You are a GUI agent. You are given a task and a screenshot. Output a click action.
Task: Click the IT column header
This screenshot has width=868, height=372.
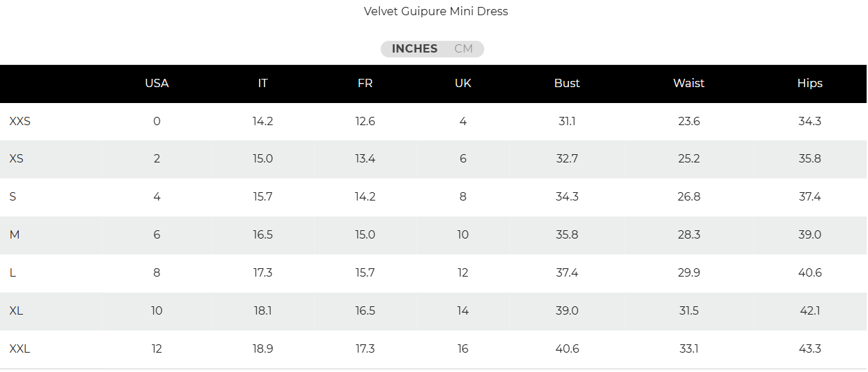coord(262,83)
